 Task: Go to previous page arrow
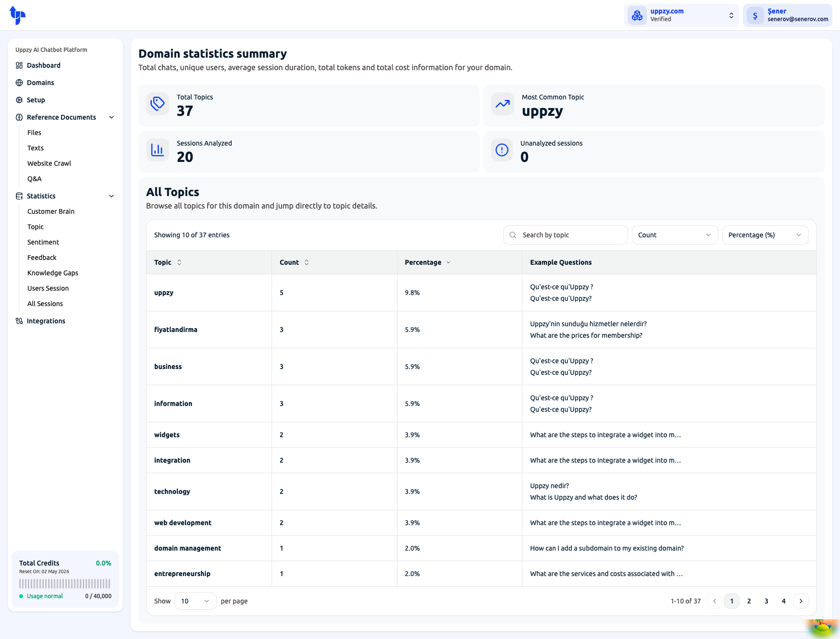(715, 601)
